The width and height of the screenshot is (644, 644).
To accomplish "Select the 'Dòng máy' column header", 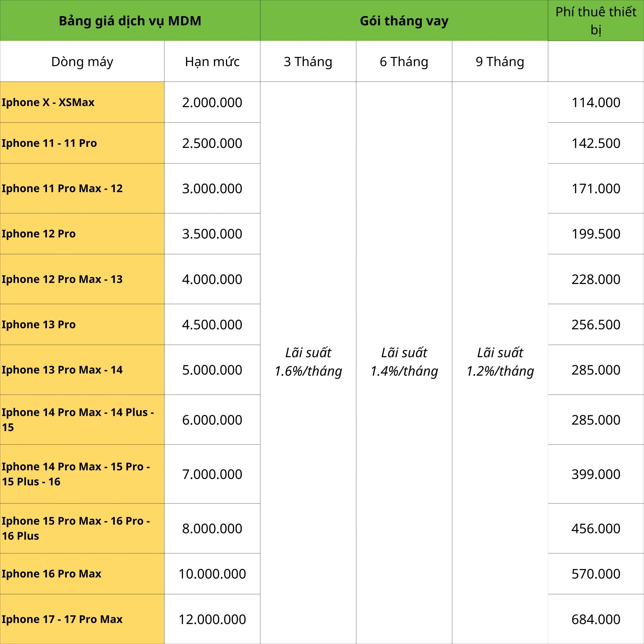I will coord(82,62).
